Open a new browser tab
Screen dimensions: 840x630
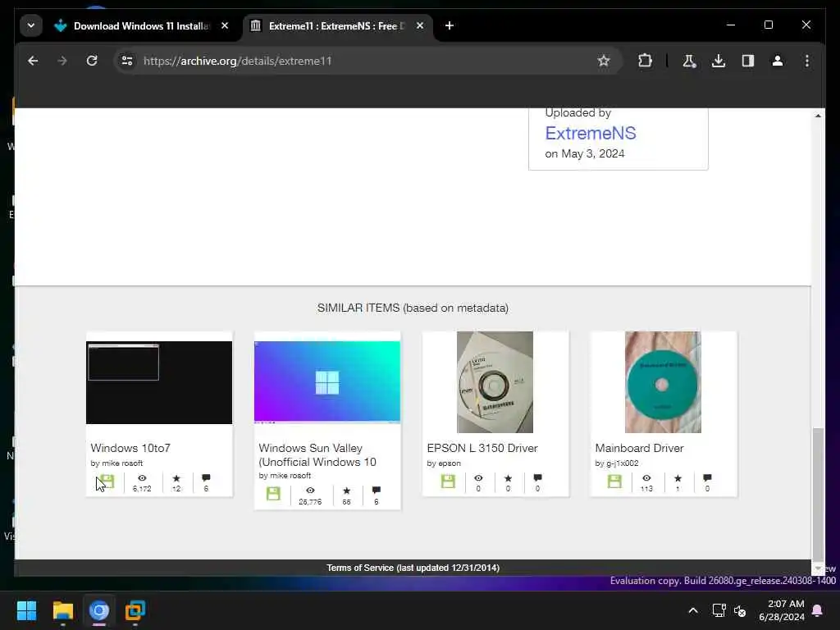(450, 25)
